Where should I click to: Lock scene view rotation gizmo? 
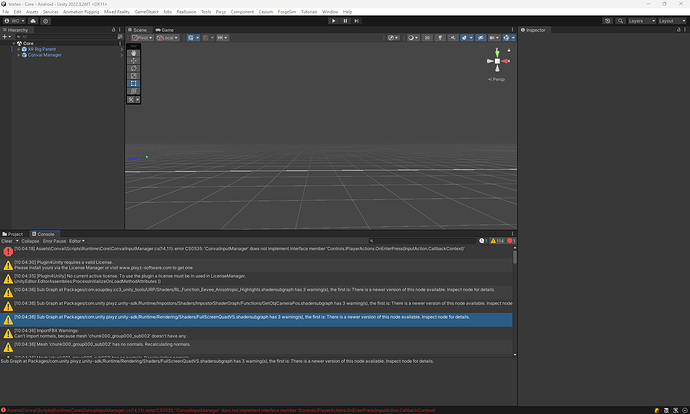click(509, 50)
